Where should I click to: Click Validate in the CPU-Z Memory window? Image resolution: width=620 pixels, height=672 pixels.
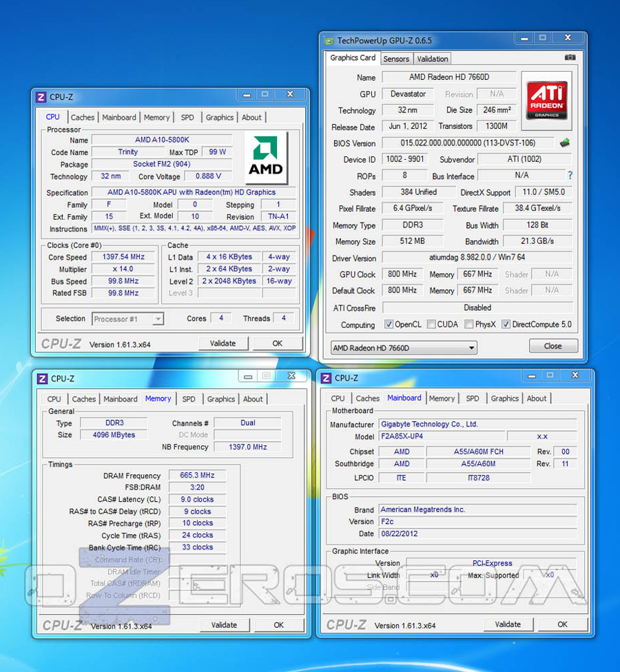pyautogui.click(x=224, y=625)
